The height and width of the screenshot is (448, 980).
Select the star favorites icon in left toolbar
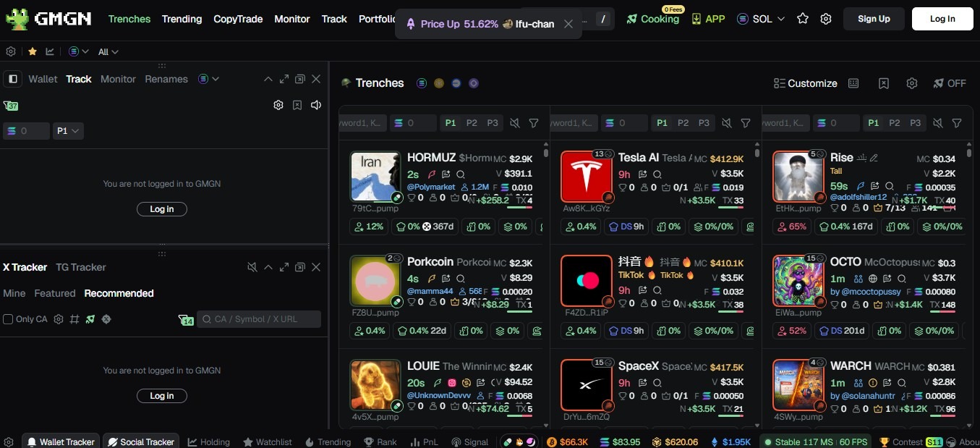click(x=32, y=51)
